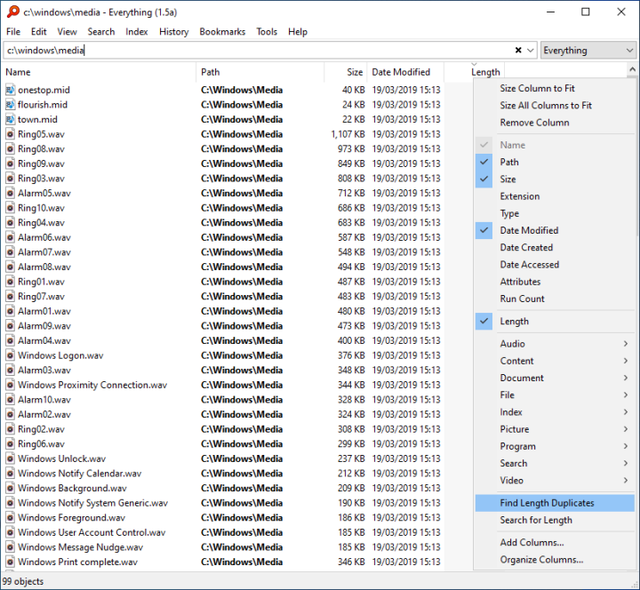The height and width of the screenshot is (590, 640).
Task: Click the flourish.mid file icon
Action: coord(10,104)
